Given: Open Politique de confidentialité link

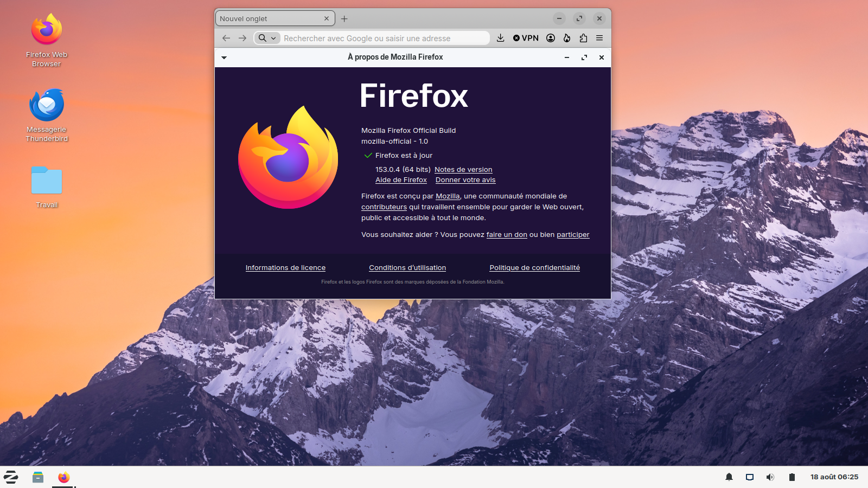Looking at the screenshot, I should [x=534, y=268].
